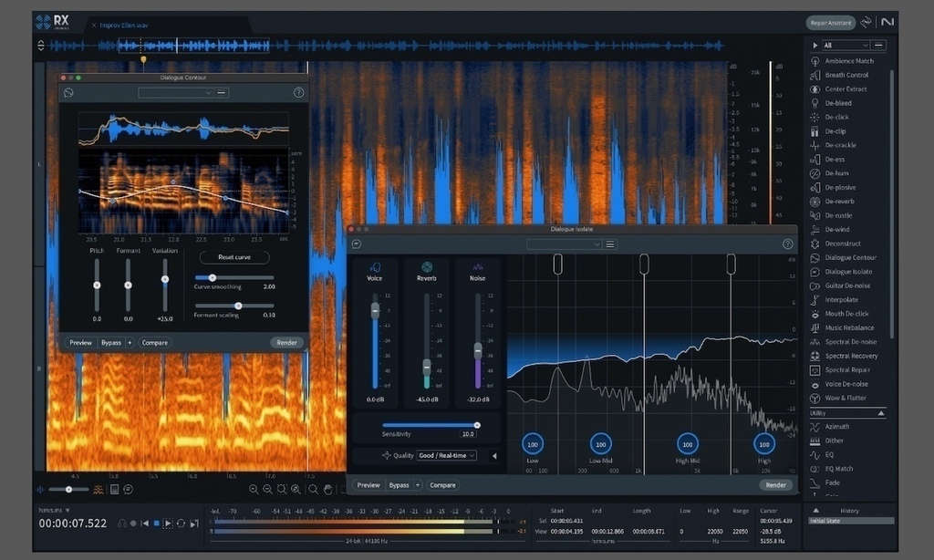Click the Curve smoothing slider
This screenshot has width=934, height=560.
(x=234, y=277)
